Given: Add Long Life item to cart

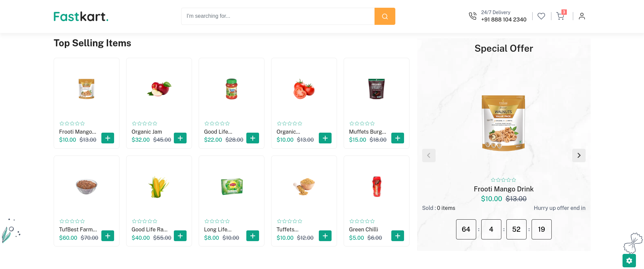Looking at the screenshot, I should point(253,236).
